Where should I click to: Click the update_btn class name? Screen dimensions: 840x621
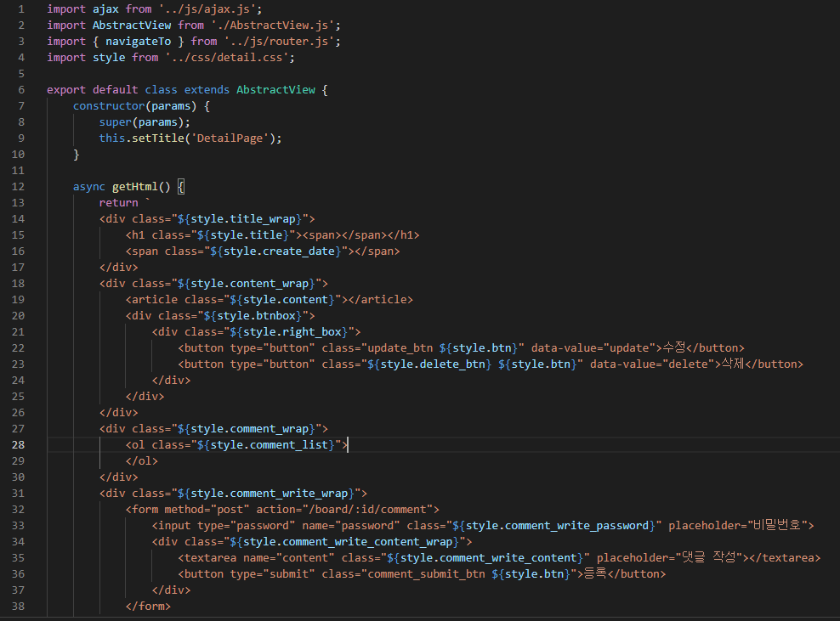(x=400, y=347)
